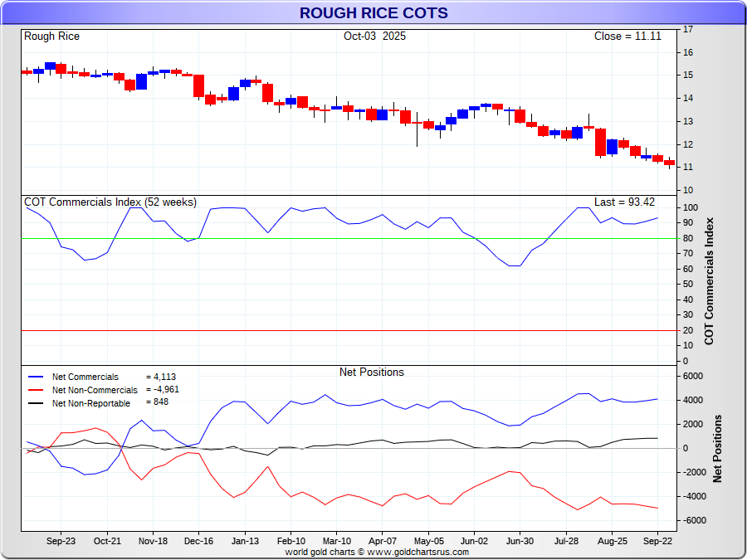Click the vertical COT Commercials Index axis title

click(x=709, y=282)
